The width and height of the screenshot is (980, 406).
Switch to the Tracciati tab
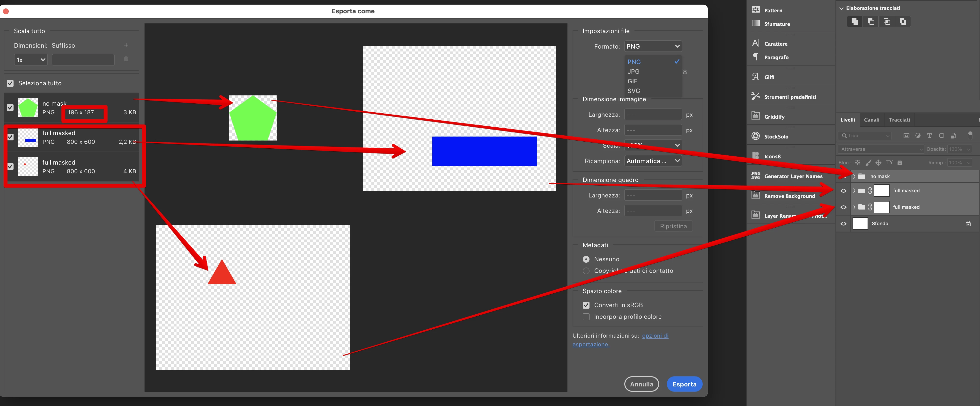point(899,120)
